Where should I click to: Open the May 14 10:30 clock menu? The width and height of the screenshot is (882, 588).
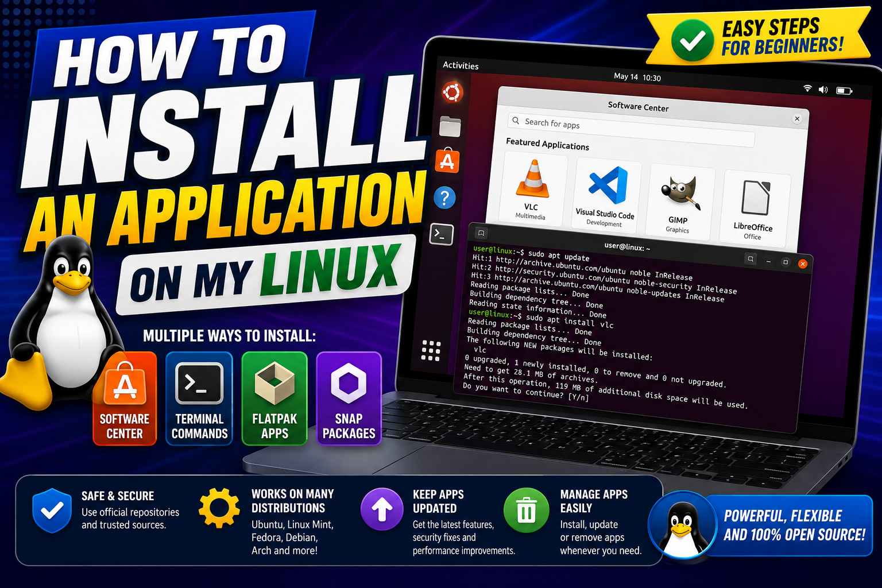click(637, 77)
